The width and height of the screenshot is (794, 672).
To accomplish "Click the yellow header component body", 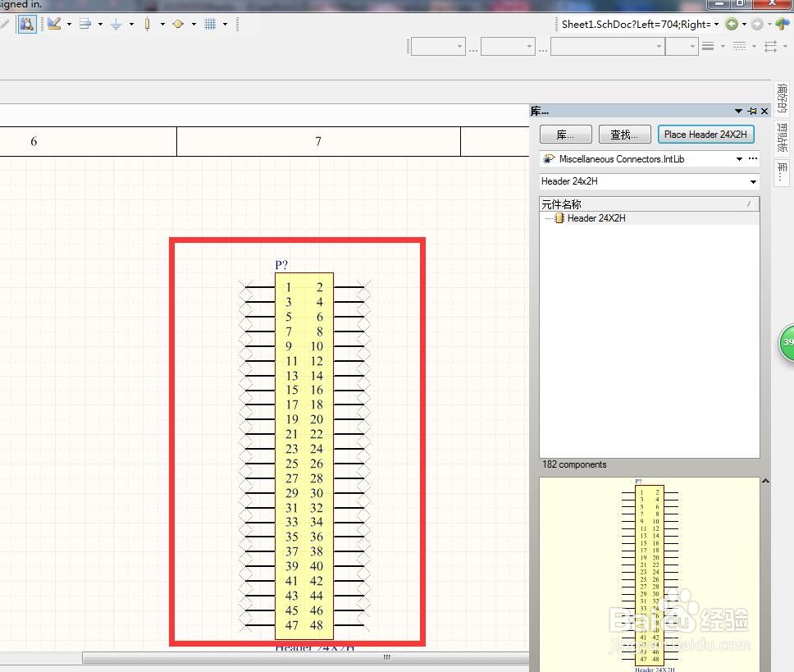I will (x=303, y=456).
